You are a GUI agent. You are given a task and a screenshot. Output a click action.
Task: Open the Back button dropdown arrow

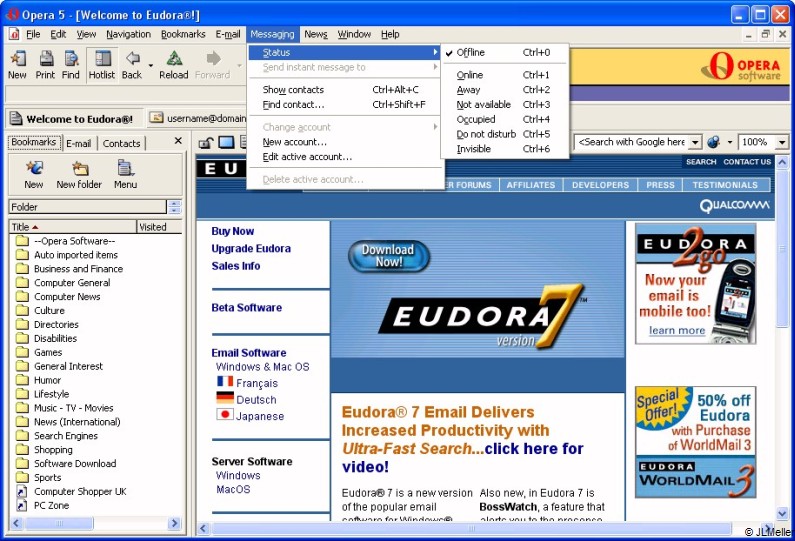click(x=151, y=65)
